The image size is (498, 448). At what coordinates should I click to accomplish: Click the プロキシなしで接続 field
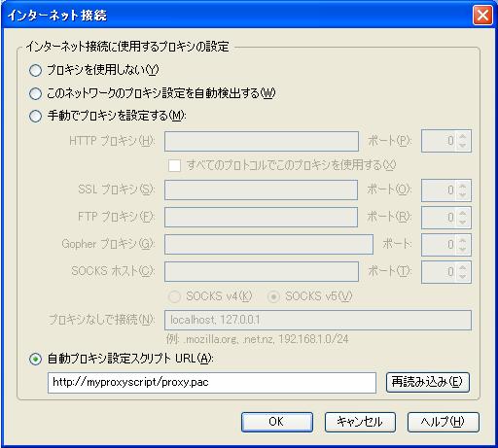point(318,321)
